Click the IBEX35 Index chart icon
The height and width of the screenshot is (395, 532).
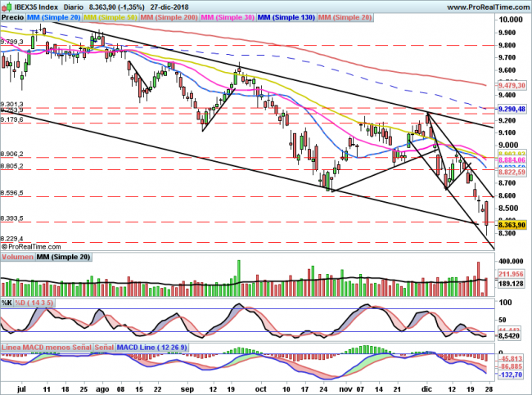7,6
